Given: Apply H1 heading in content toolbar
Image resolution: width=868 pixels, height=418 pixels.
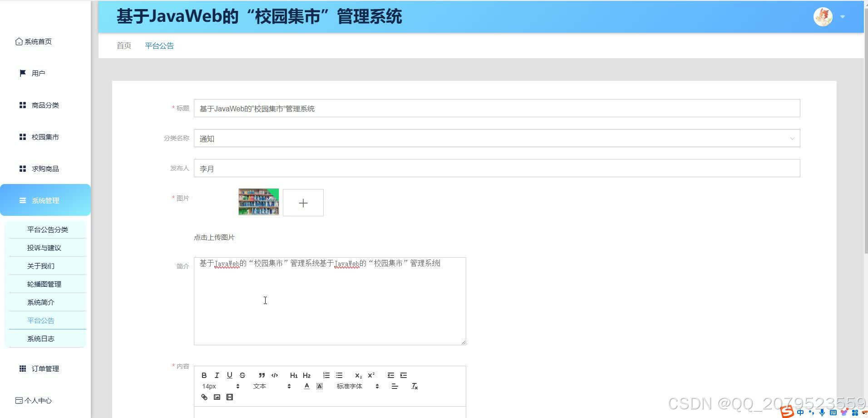Looking at the screenshot, I should point(293,375).
